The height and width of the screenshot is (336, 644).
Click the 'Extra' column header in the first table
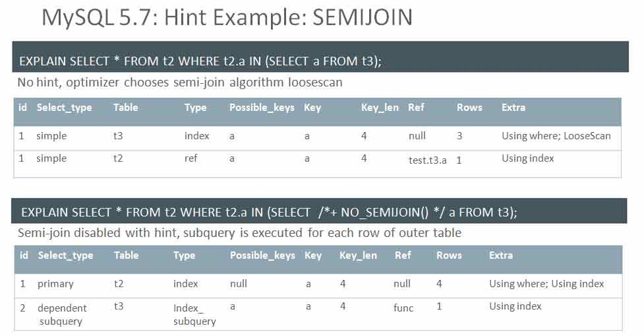click(x=513, y=108)
